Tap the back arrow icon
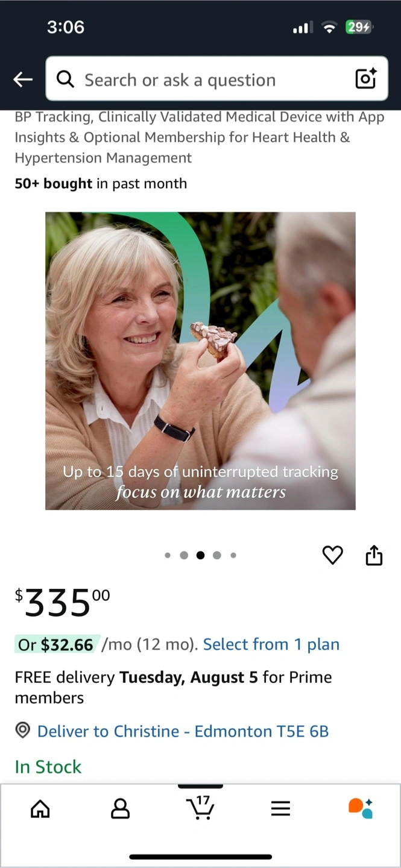 point(23,80)
